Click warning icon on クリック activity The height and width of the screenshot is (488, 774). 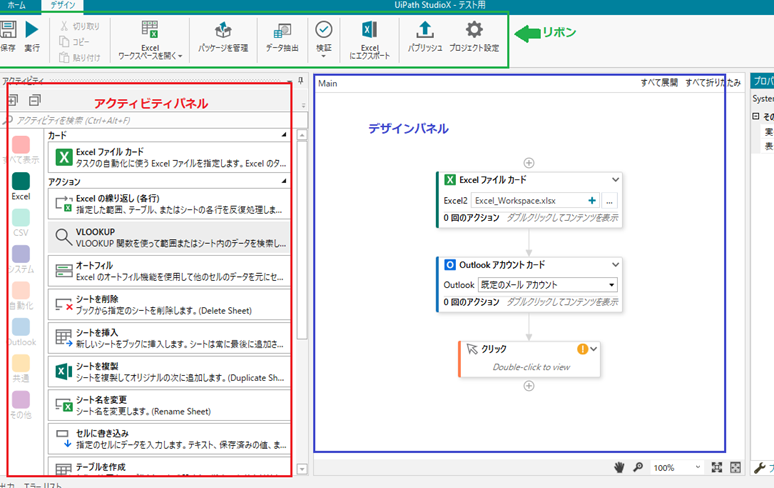pyautogui.click(x=582, y=349)
